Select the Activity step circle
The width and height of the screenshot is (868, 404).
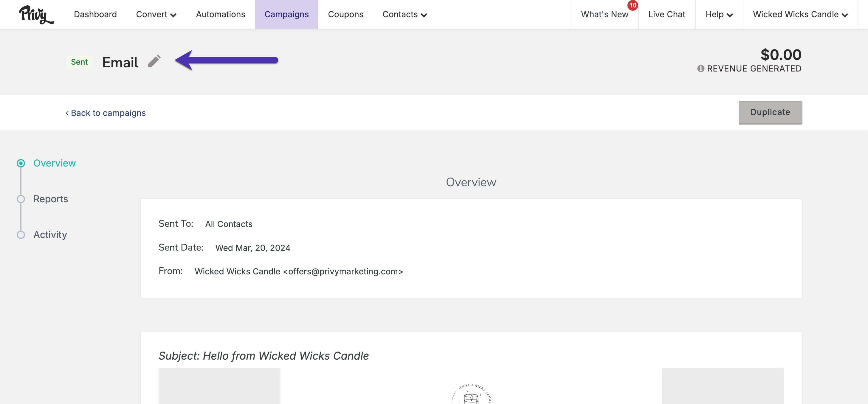(21, 235)
